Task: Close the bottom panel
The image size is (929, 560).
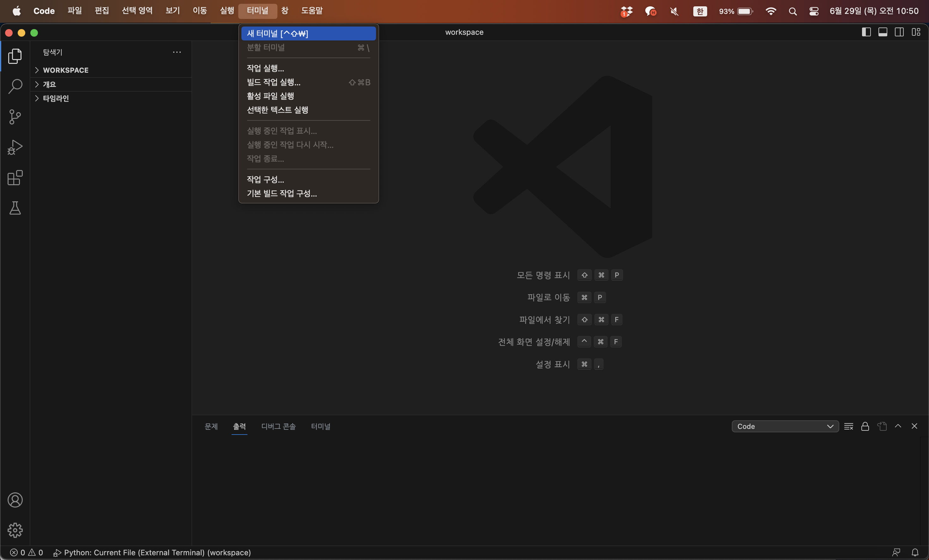Action: pyautogui.click(x=914, y=426)
